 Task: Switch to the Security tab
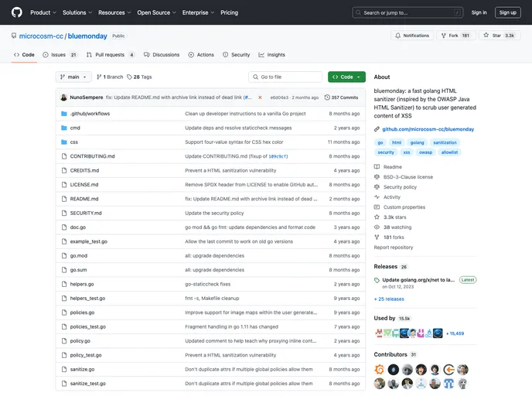coord(236,55)
